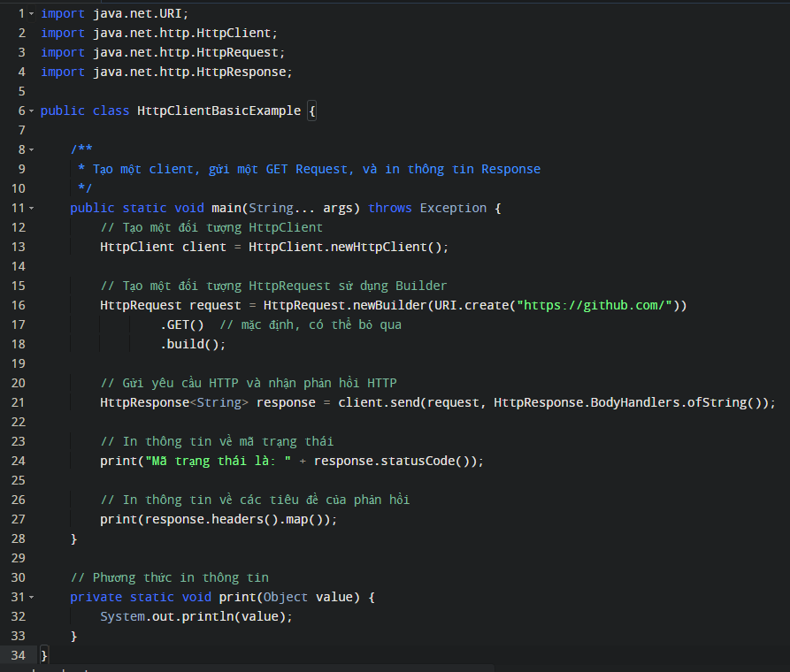790x672 pixels.
Task: Click comment "Phương thức in thông tin"
Action: click(170, 577)
